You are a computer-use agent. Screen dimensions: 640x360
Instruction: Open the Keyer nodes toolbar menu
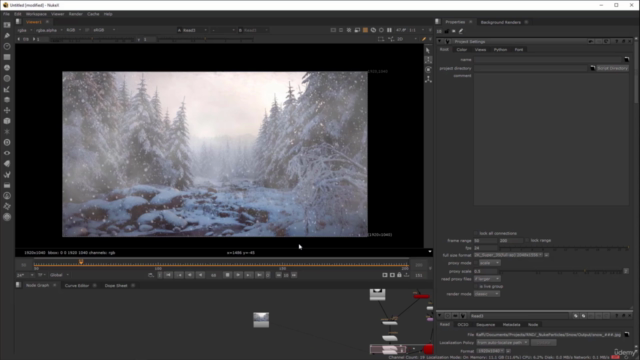pos(7,89)
